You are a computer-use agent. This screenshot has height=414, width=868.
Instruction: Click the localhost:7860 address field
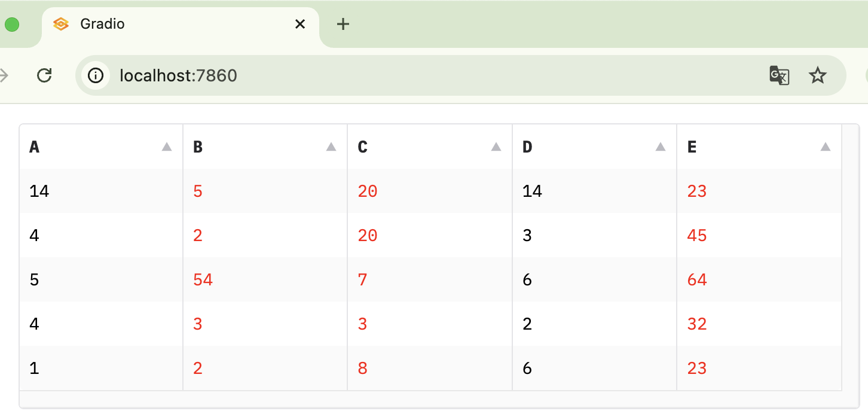[x=418, y=75]
